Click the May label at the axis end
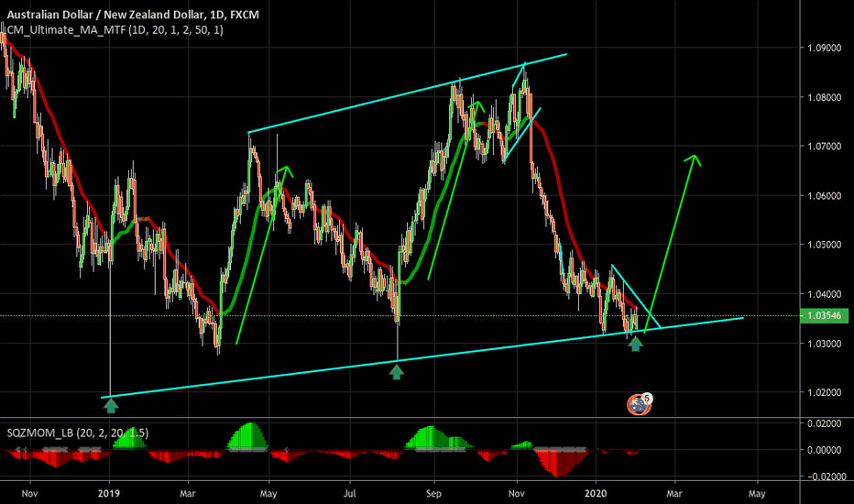Screen dimensions: 854x504 757,494
